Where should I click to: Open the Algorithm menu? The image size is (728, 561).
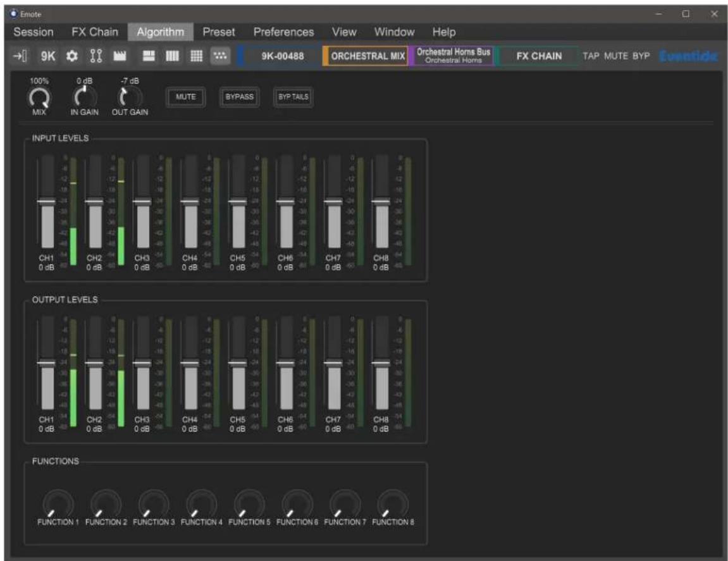(161, 32)
